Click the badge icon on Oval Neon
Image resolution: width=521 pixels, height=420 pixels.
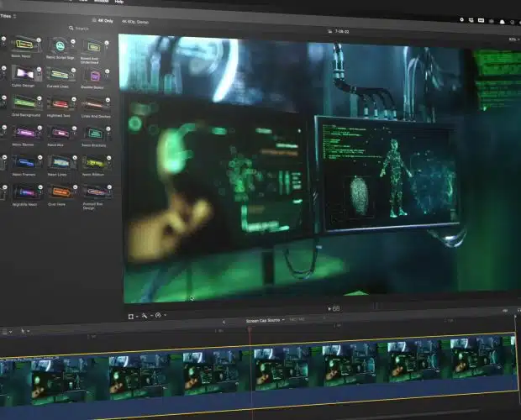(x=75, y=187)
